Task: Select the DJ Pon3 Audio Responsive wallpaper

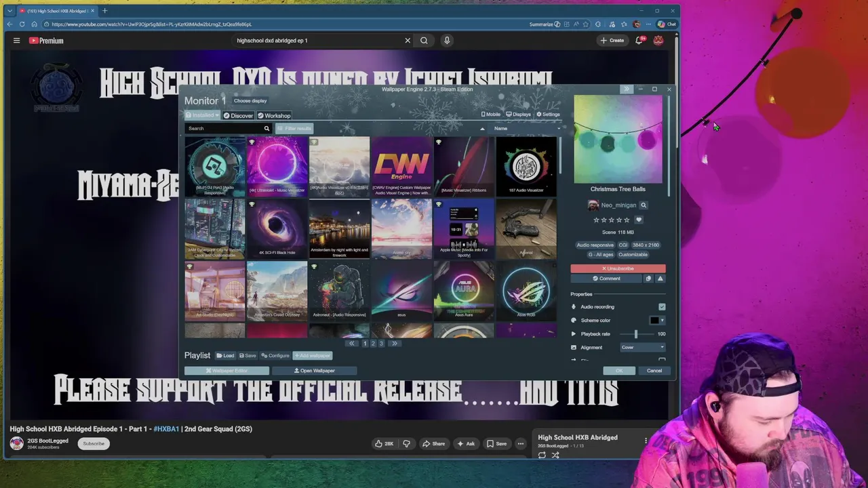Action: click(215, 167)
